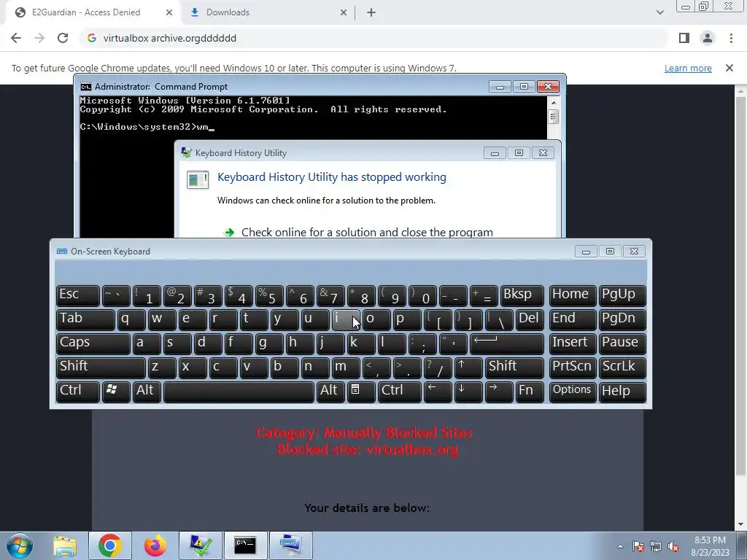This screenshot has width=747, height=560.
Task: Toggle Chrome side panel icon
Action: [x=684, y=38]
